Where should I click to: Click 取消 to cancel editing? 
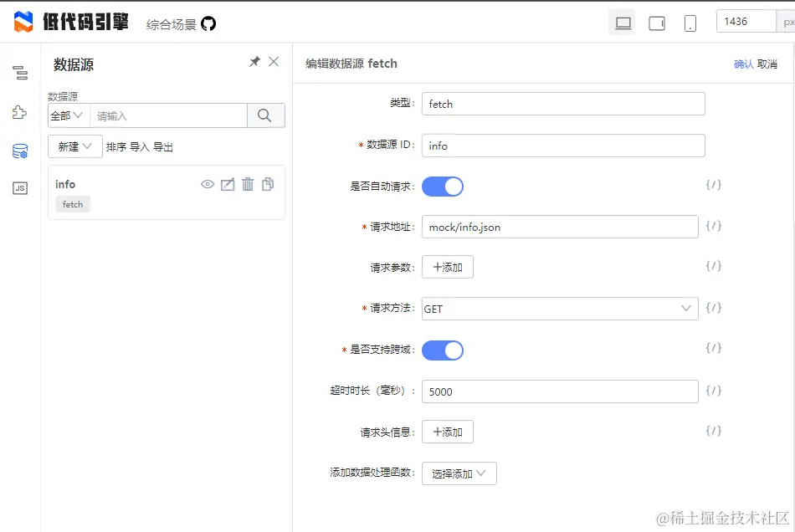click(x=767, y=64)
